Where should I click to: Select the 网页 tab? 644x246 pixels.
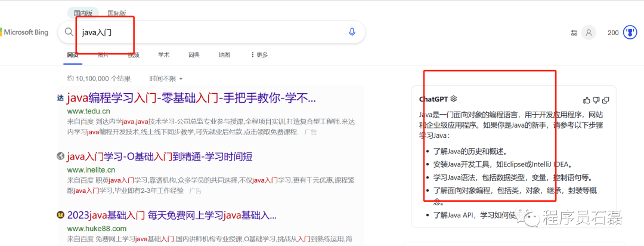(73, 55)
